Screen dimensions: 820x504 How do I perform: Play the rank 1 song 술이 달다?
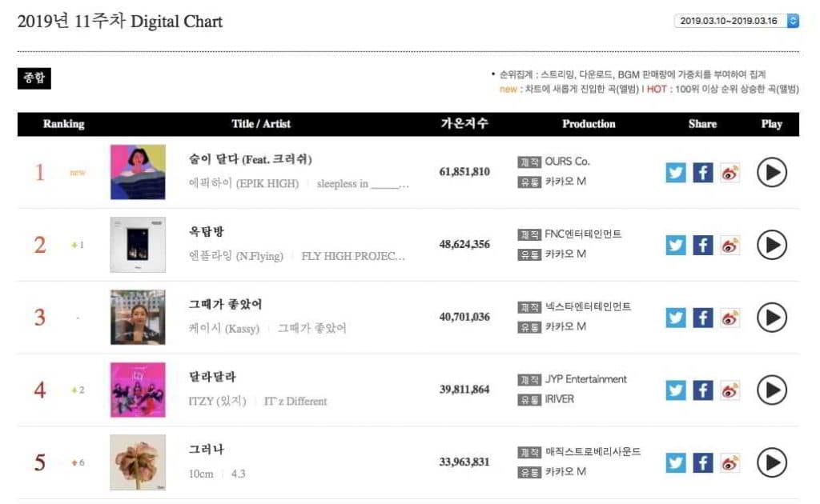pos(772,172)
